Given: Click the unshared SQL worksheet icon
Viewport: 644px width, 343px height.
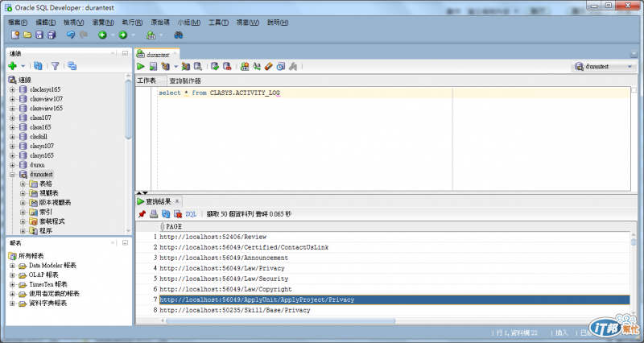Looking at the screenshot, I should tap(245, 66).
